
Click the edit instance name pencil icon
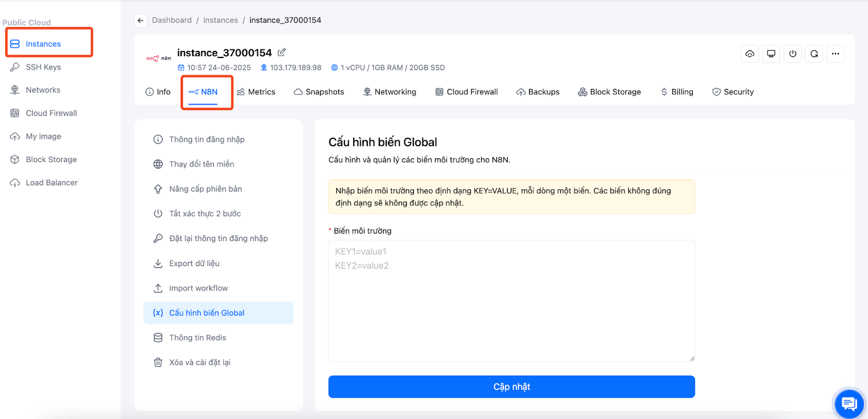(282, 53)
